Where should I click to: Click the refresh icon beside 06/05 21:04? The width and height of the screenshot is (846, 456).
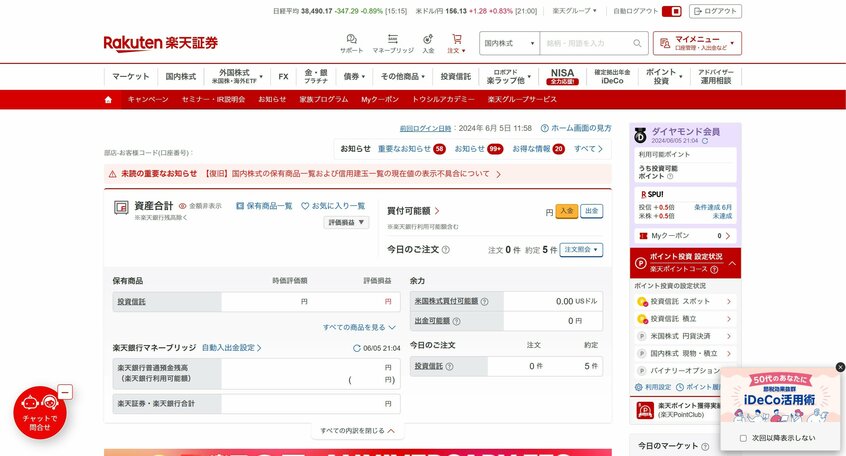pos(357,349)
